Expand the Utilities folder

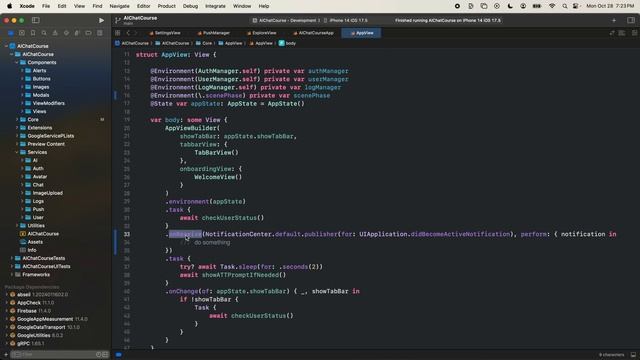click(x=17, y=226)
